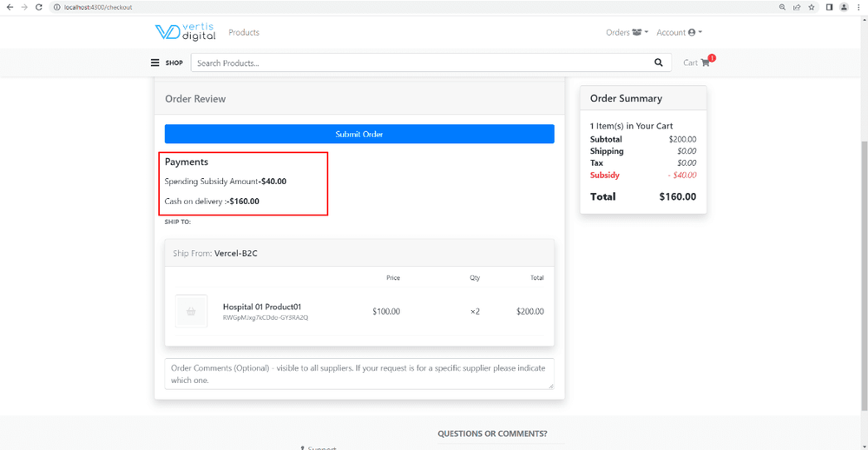This screenshot has height=450, width=868.
Task: Reload the checkout page
Action: point(39,7)
